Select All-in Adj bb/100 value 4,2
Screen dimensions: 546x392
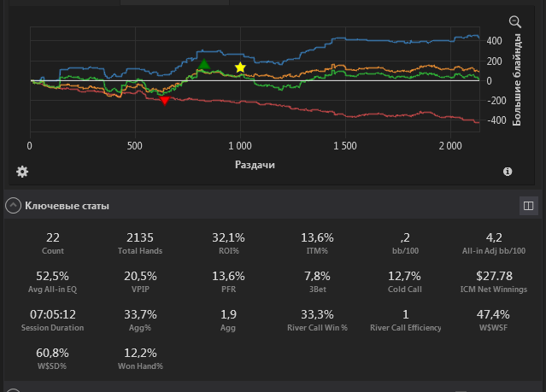click(x=494, y=237)
